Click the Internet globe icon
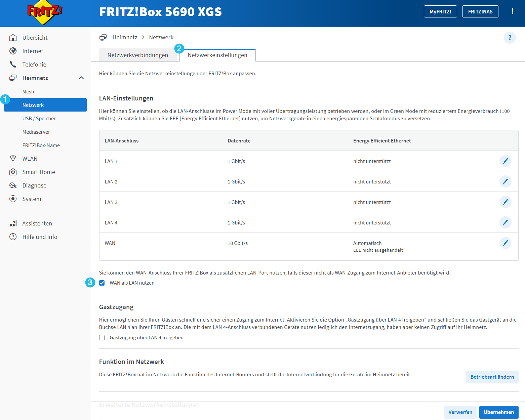This screenshot has height=420, width=525. click(x=13, y=51)
